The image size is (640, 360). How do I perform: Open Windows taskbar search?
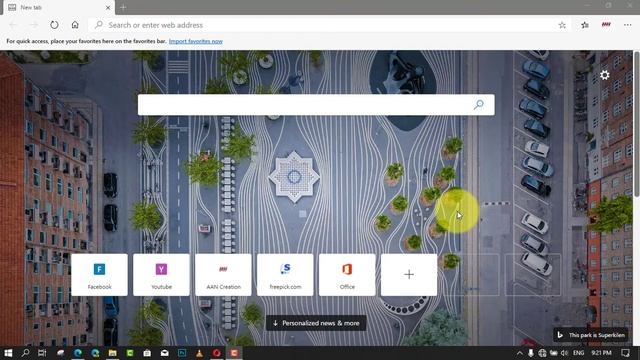[x=25, y=353]
